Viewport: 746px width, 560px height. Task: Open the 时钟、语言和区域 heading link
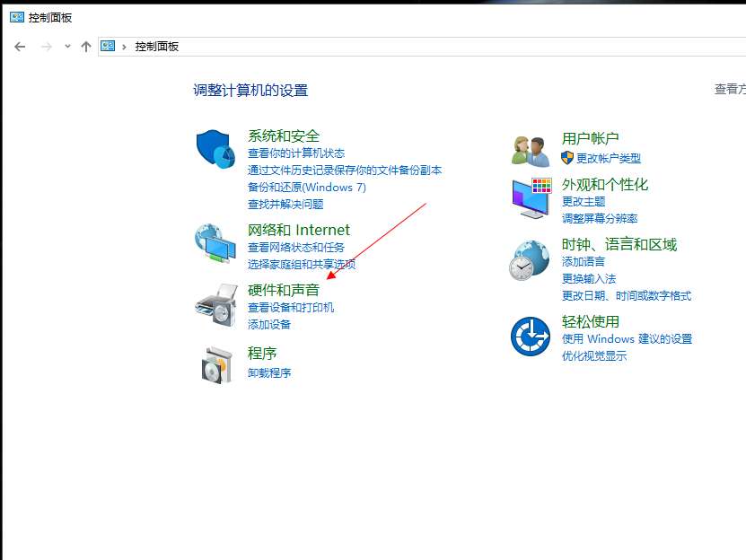coord(619,245)
